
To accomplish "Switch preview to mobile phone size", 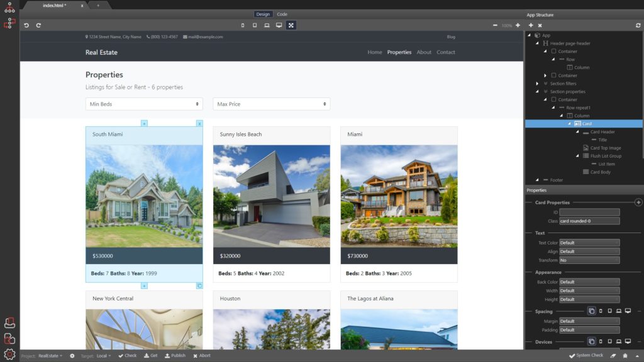I will coord(243,25).
